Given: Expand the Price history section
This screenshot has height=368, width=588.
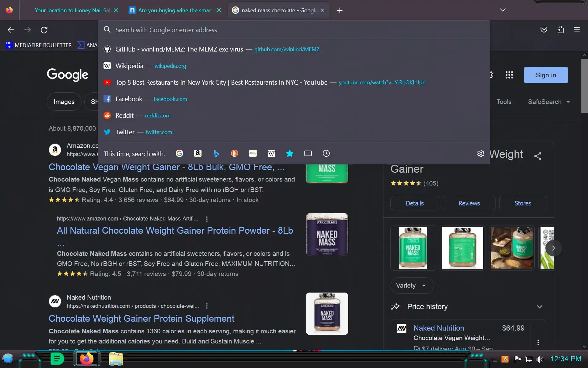Looking at the screenshot, I should coord(540,307).
